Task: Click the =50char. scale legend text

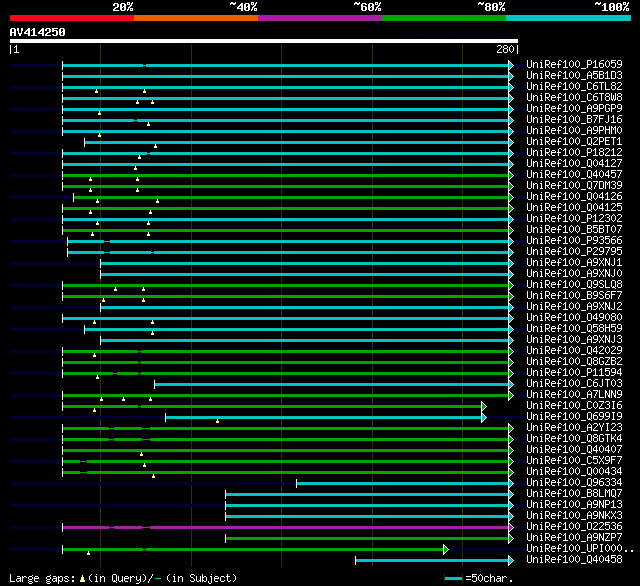Action: pos(489,579)
